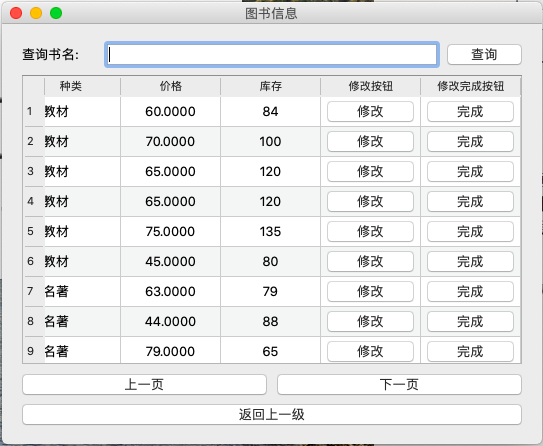Image resolution: width=543 pixels, height=446 pixels.
Task: Click the 查询 search button
Action: pyautogui.click(x=484, y=54)
